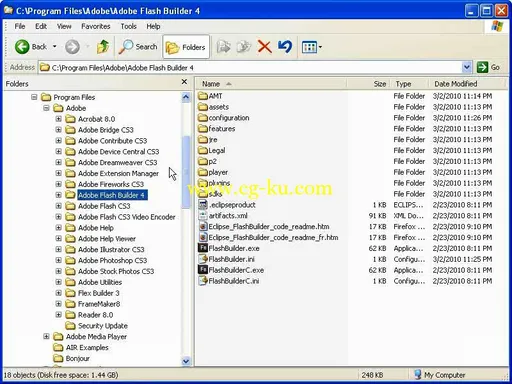Screen dimensions: 512x384
Task: Click the red Delete X icon
Action: (265, 47)
